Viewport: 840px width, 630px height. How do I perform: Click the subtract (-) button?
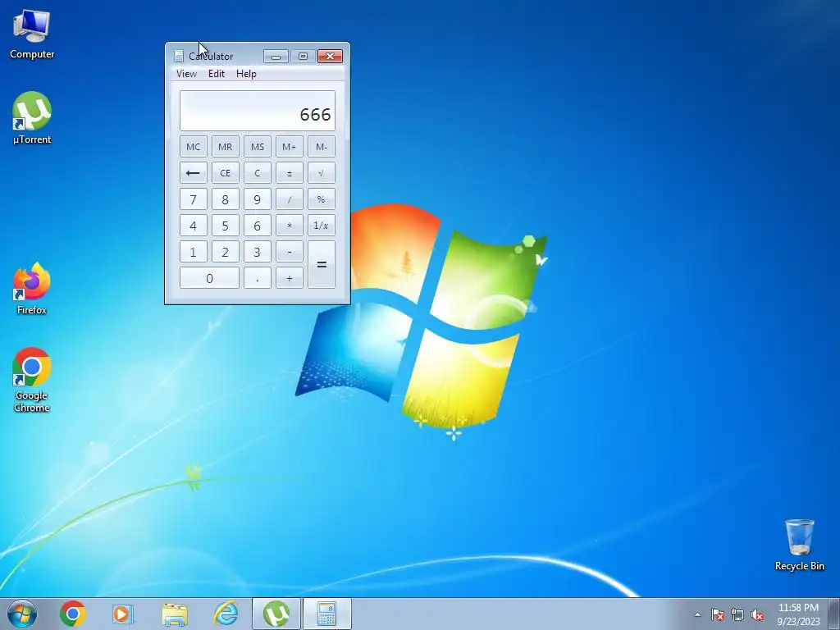click(x=290, y=252)
